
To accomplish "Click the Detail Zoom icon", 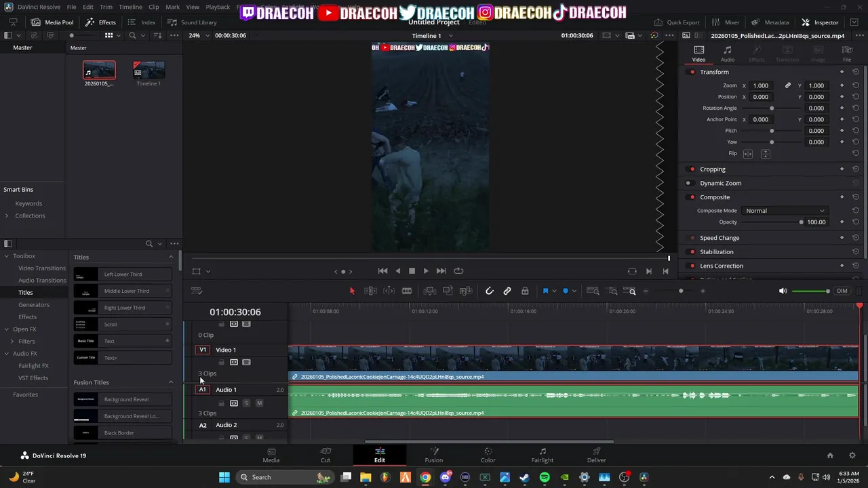I will point(613,291).
